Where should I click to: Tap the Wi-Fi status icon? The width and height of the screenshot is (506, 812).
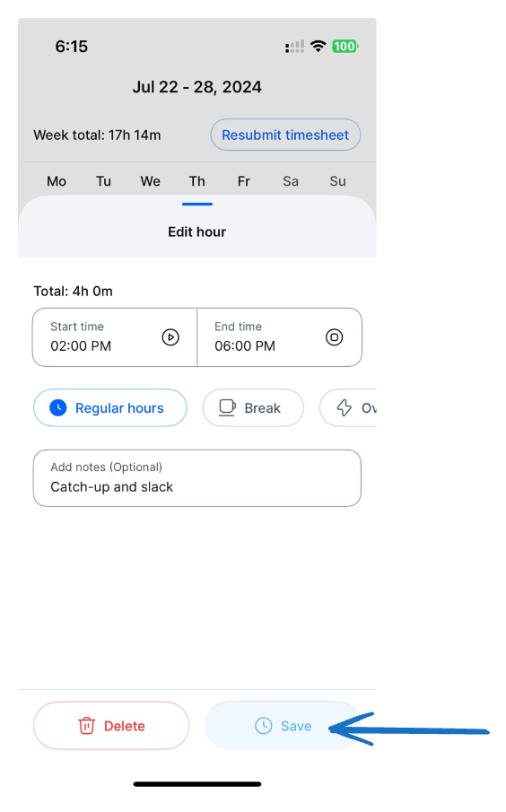318,46
